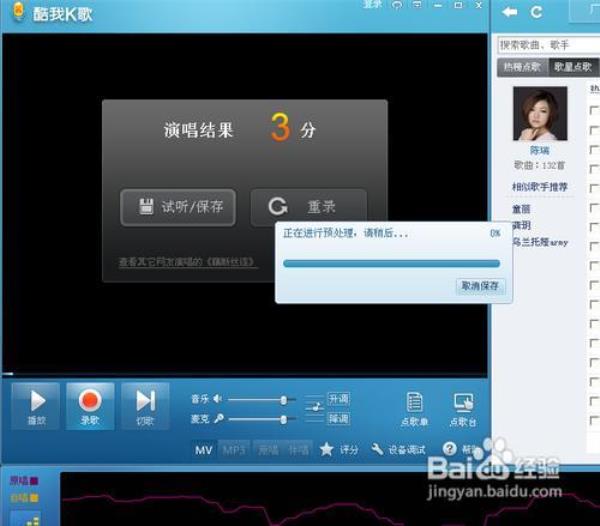Click the 登录 login link
Screen dimensions: 600x526
373,5
